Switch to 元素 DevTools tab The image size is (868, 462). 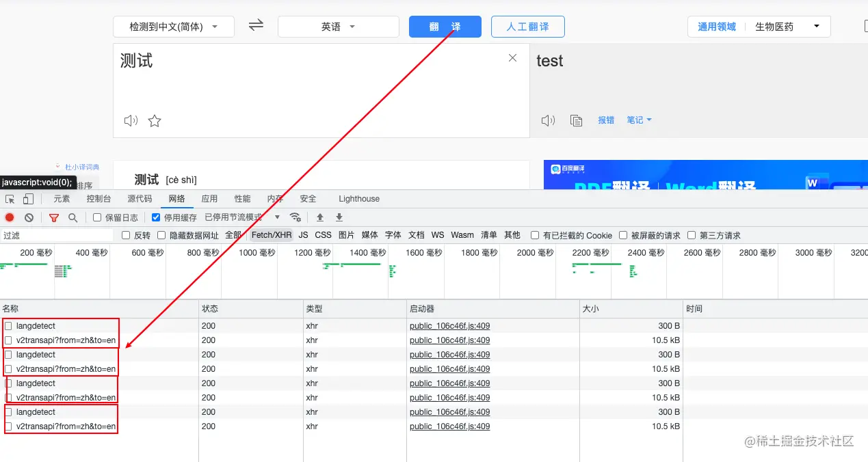point(62,199)
